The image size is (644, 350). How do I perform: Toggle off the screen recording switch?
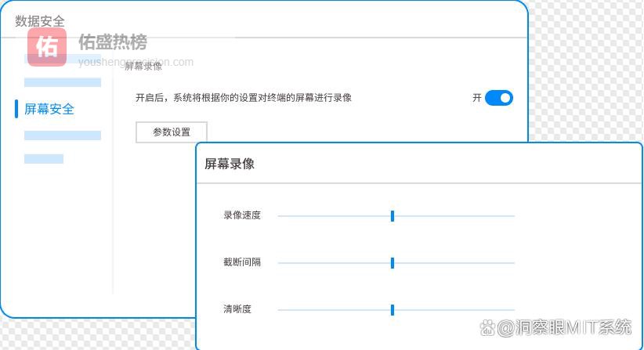coord(498,98)
